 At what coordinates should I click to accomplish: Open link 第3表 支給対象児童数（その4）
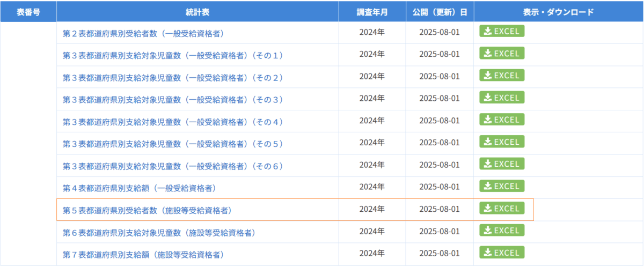173,122
